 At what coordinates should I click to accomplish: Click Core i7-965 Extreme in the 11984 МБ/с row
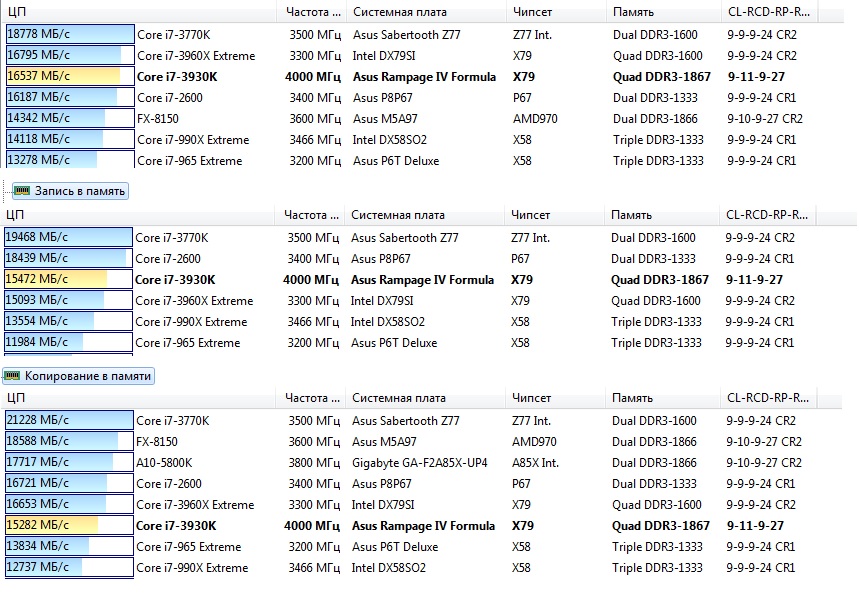tap(187, 343)
